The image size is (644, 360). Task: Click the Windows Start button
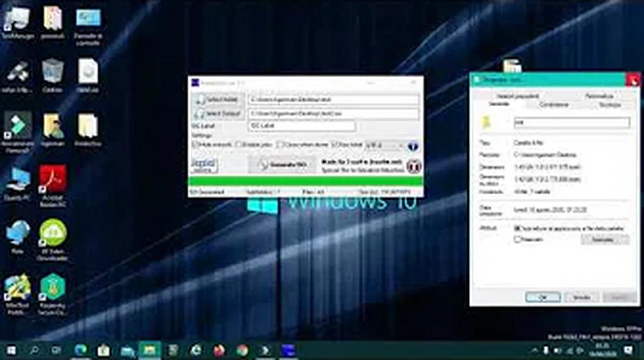(11, 350)
